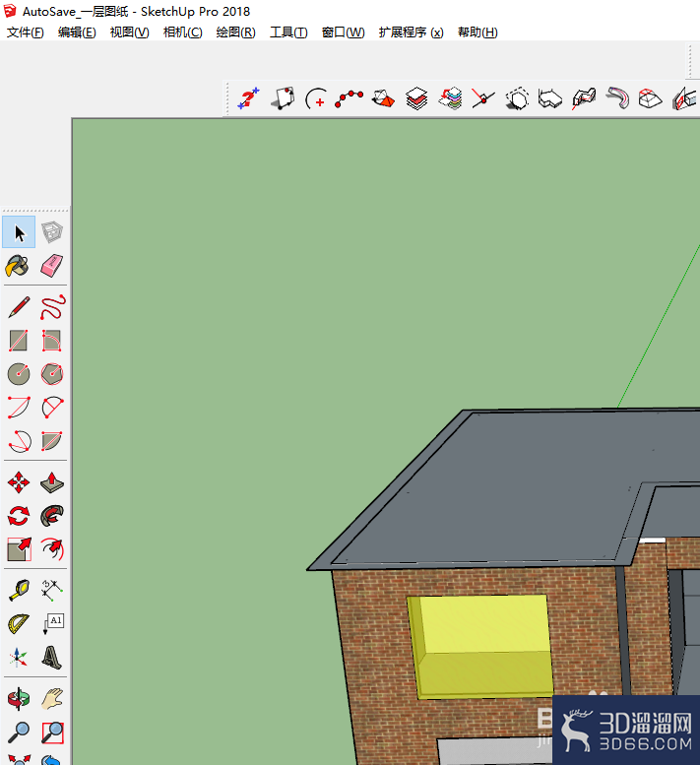Select the Paint Bucket tool
Image resolution: width=700 pixels, height=765 pixels.
pos(18,266)
